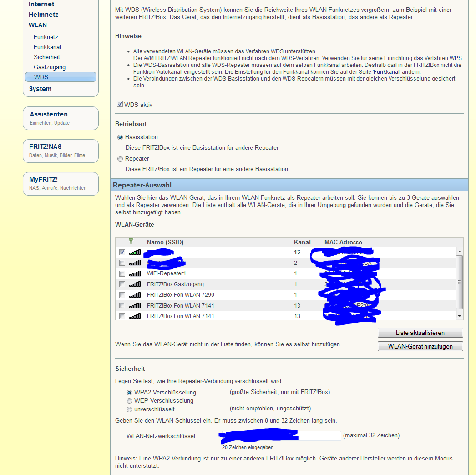Open the Internet menu section
The height and width of the screenshot is (475, 476).
tap(41, 4)
